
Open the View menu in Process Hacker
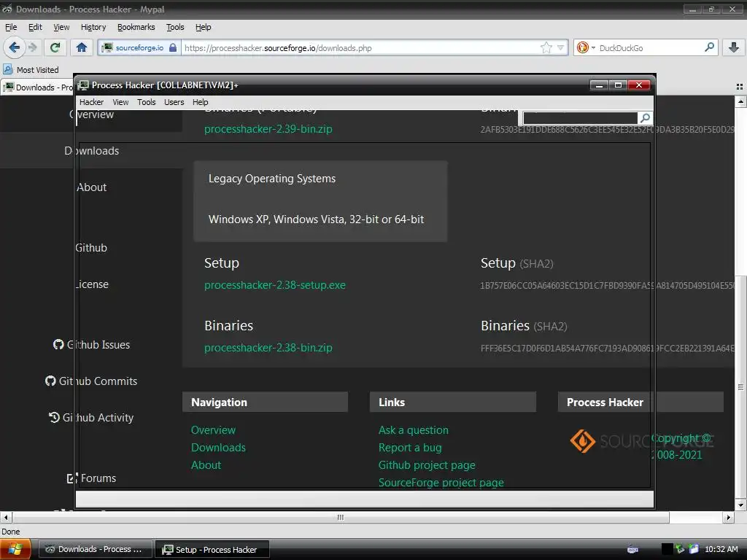click(x=120, y=102)
